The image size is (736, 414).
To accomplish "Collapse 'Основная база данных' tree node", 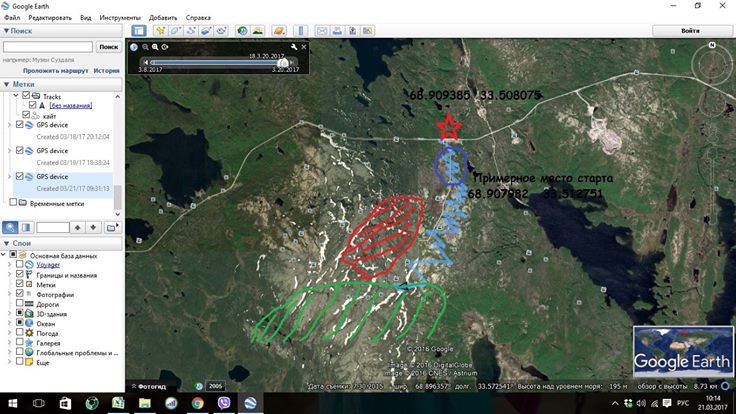I will coord(4,254).
